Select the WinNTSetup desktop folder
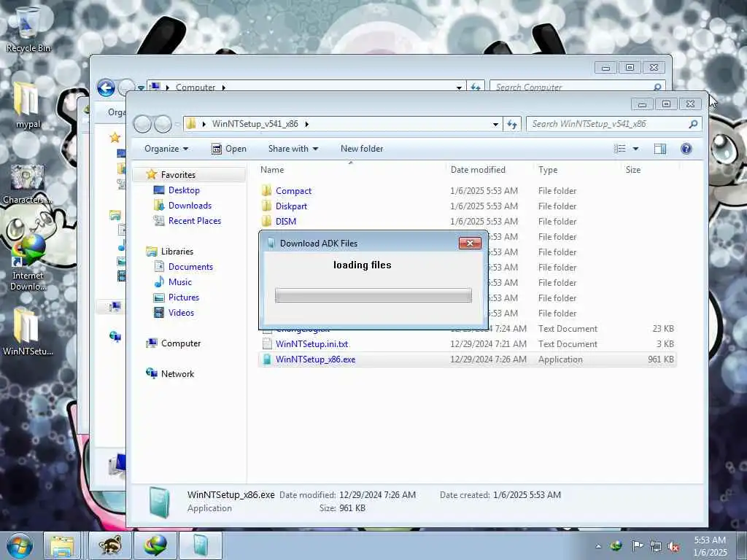This screenshot has width=747, height=560. click(x=28, y=332)
